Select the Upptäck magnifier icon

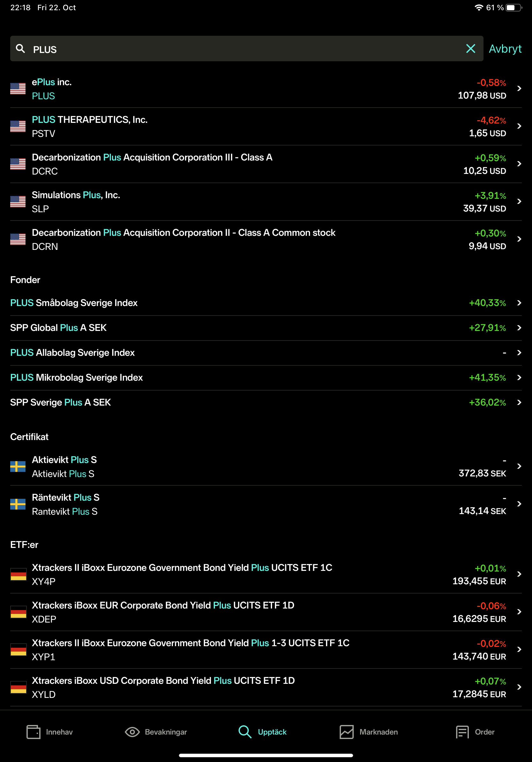(245, 732)
